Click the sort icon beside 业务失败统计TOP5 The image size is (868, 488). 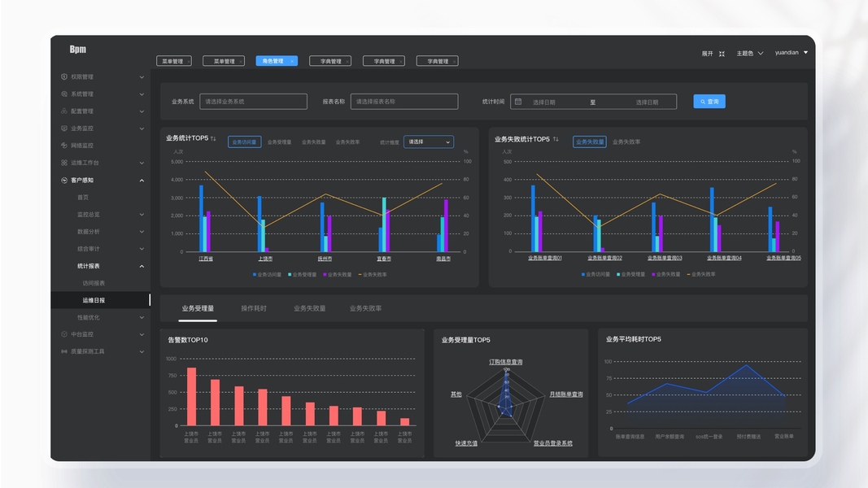(556, 139)
